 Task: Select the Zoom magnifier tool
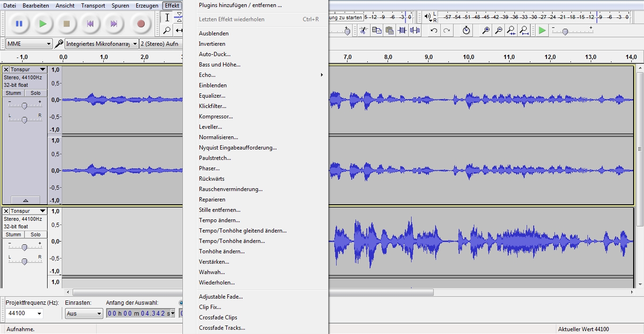coord(167,31)
